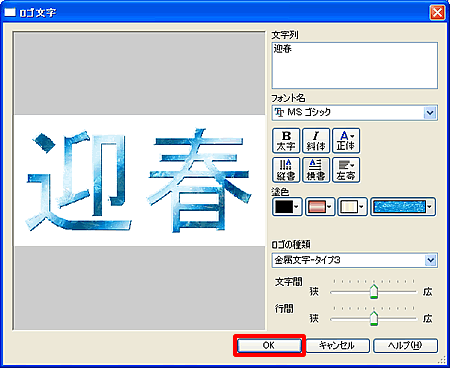
Task: Click the キャンセル button
Action: pyautogui.click(x=338, y=346)
